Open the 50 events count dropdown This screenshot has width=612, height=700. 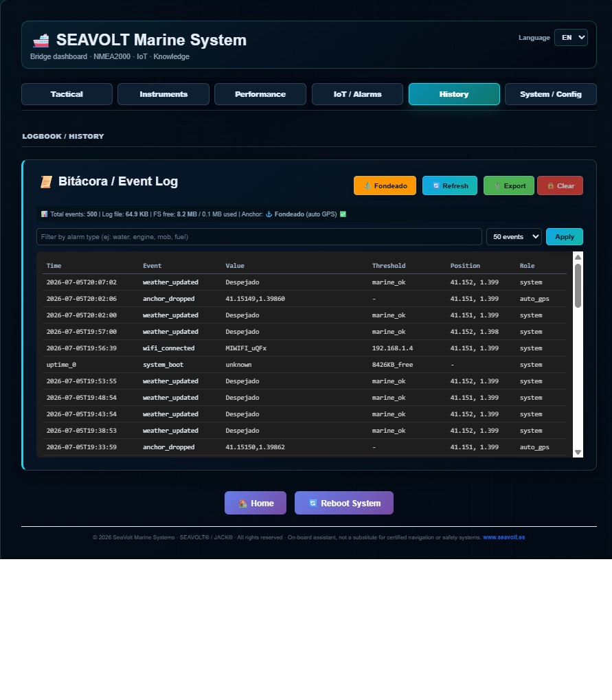pyautogui.click(x=514, y=236)
